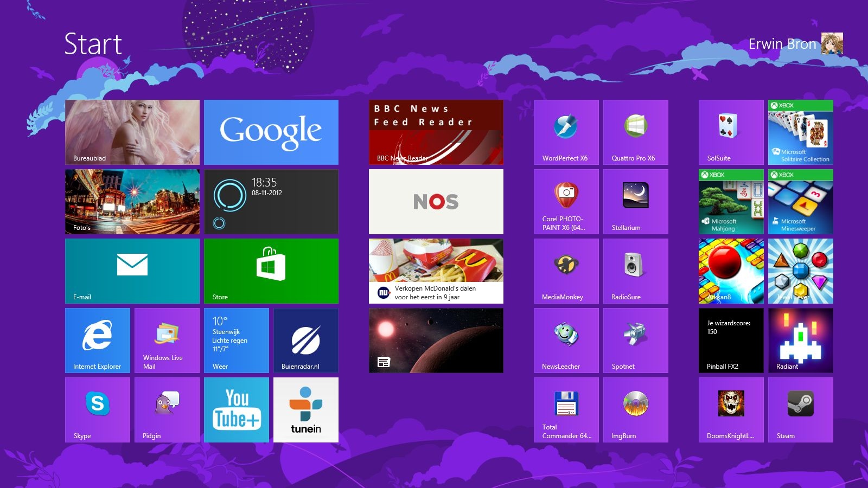Launch Total Commander 64
Screen dimensions: 868x488
[566, 410]
